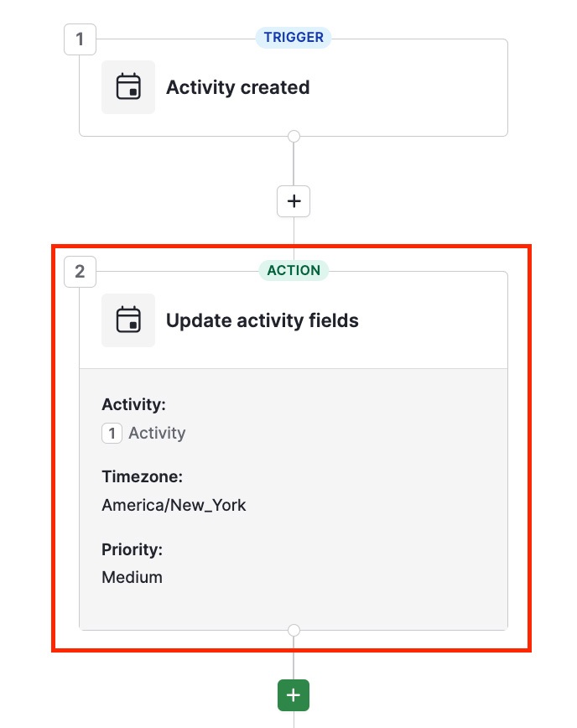
Task: Add a step with the white plus button
Action: click(x=294, y=201)
